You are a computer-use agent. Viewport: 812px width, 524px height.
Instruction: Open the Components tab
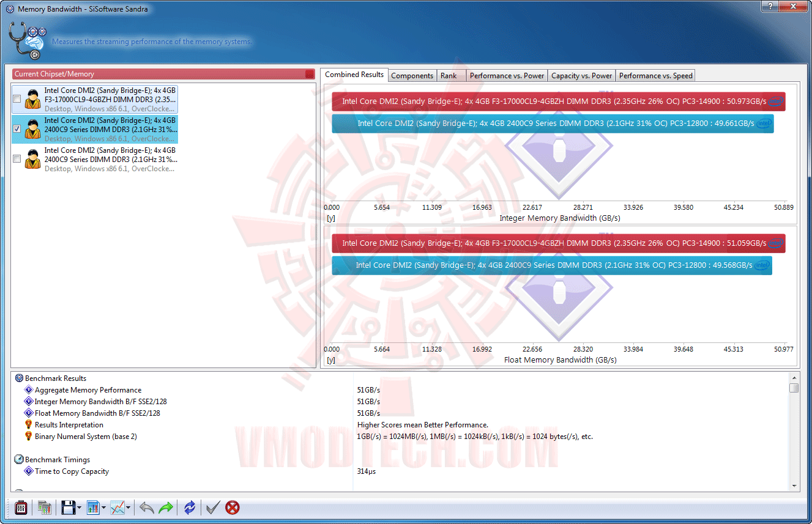tap(412, 76)
